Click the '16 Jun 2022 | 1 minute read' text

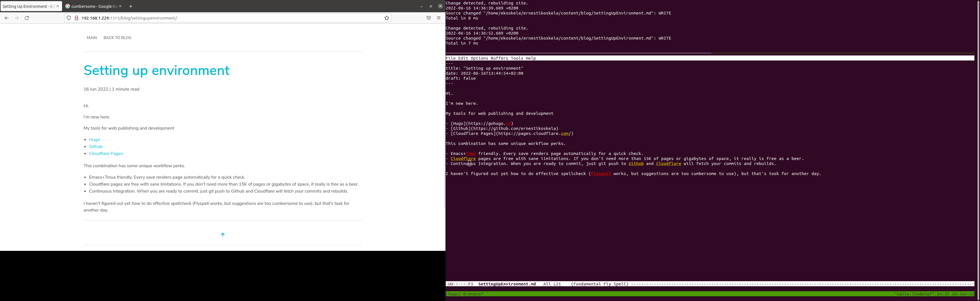pyautogui.click(x=111, y=89)
